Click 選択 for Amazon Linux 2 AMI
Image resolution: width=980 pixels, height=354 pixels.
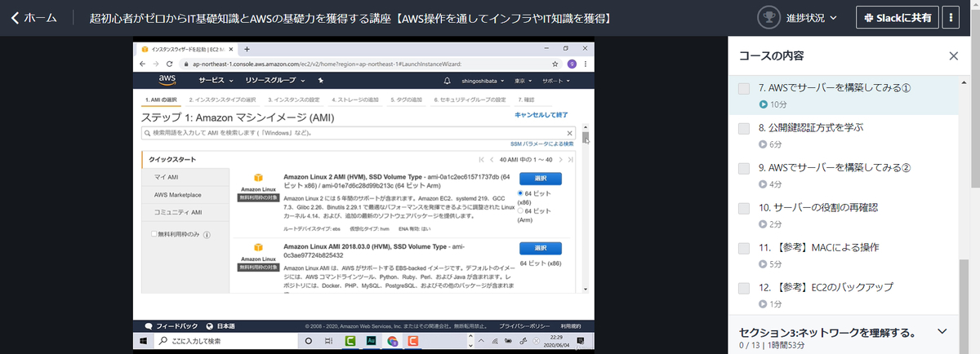pyautogui.click(x=540, y=179)
